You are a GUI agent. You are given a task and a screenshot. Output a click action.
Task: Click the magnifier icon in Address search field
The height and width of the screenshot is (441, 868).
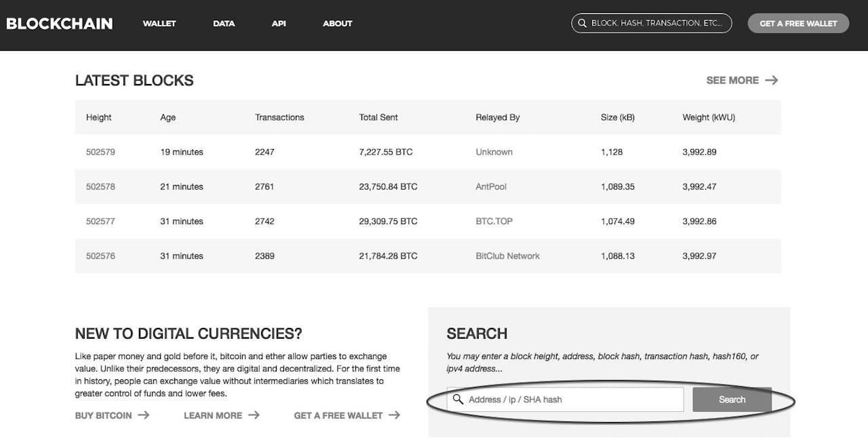click(x=458, y=399)
